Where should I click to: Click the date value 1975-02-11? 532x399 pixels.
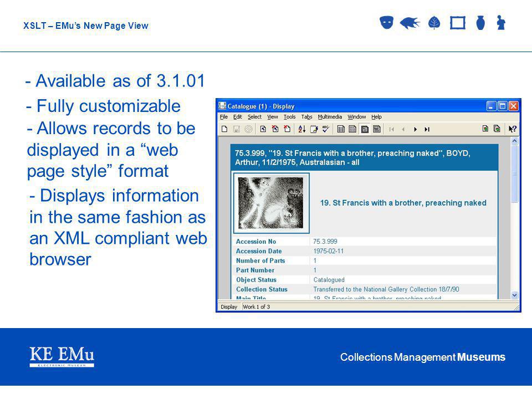click(x=329, y=251)
